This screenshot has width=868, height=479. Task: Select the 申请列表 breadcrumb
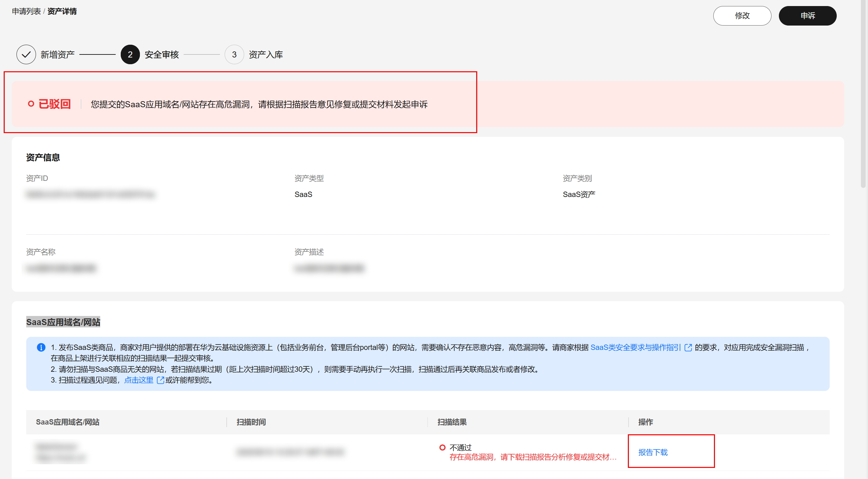point(26,11)
